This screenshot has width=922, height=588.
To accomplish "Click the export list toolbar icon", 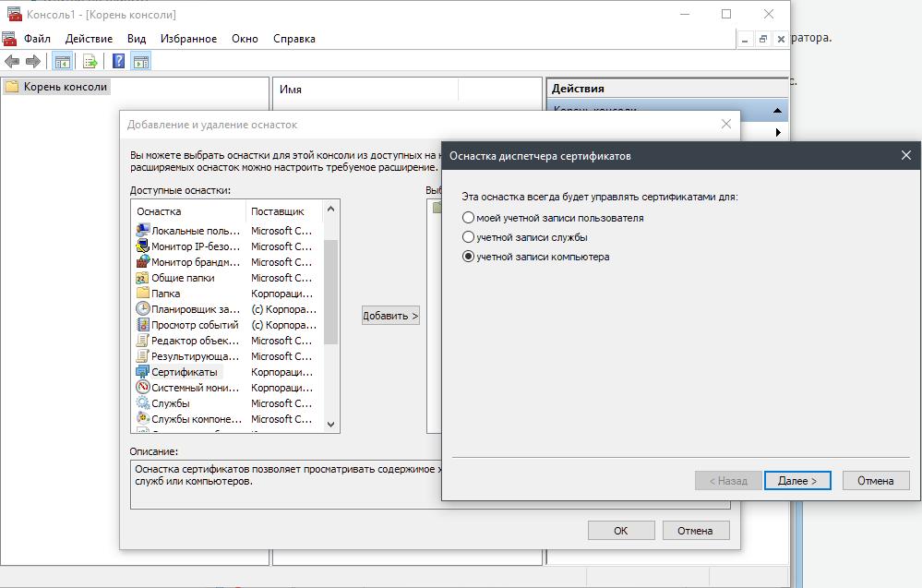I will [90, 62].
